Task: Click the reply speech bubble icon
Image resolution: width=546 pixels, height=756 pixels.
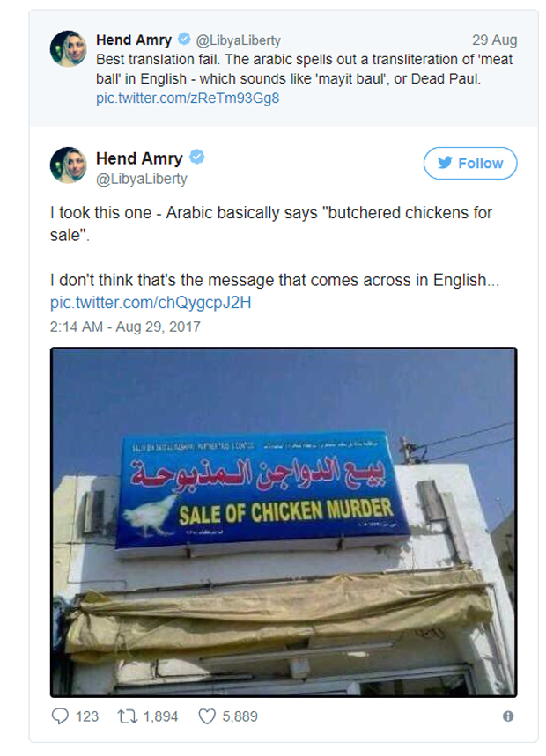Action: point(61,716)
